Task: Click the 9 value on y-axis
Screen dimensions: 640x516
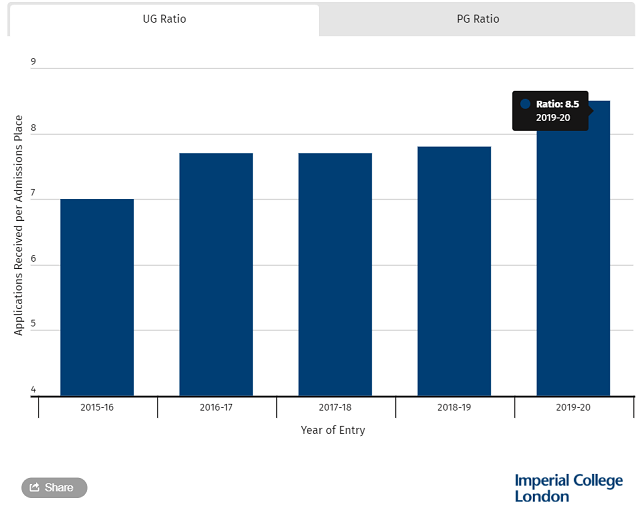Action: (x=33, y=62)
